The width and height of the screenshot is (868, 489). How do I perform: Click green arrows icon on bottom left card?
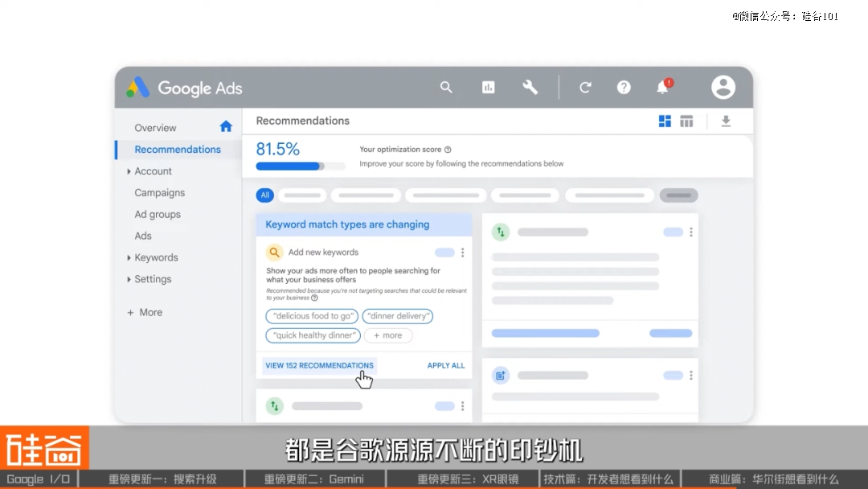click(275, 406)
